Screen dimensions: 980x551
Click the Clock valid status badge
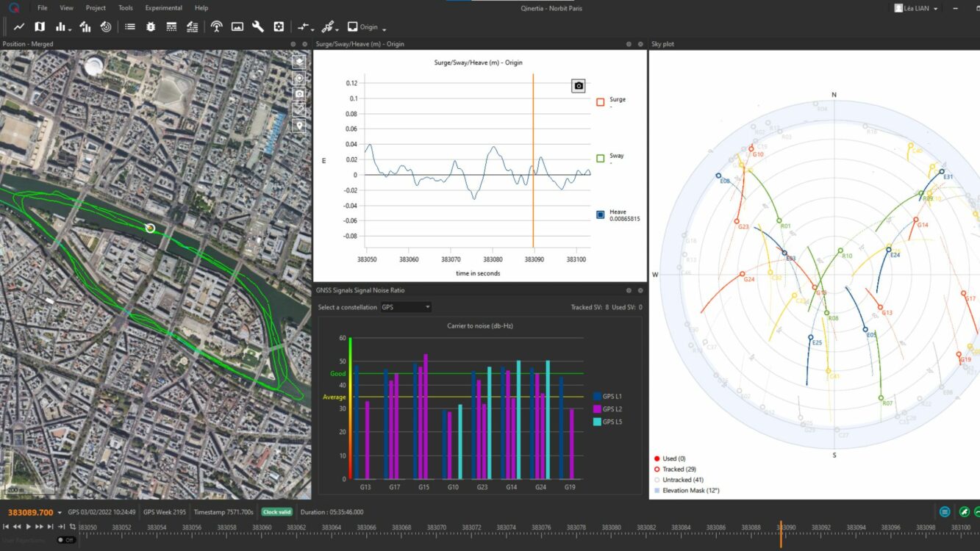[277, 512]
